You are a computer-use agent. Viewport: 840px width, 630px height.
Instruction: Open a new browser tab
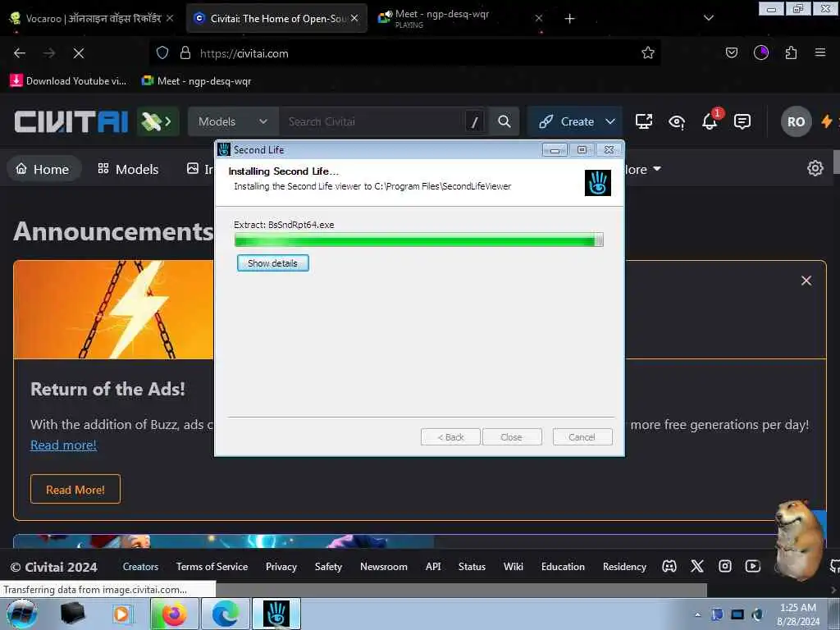[x=569, y=19]
